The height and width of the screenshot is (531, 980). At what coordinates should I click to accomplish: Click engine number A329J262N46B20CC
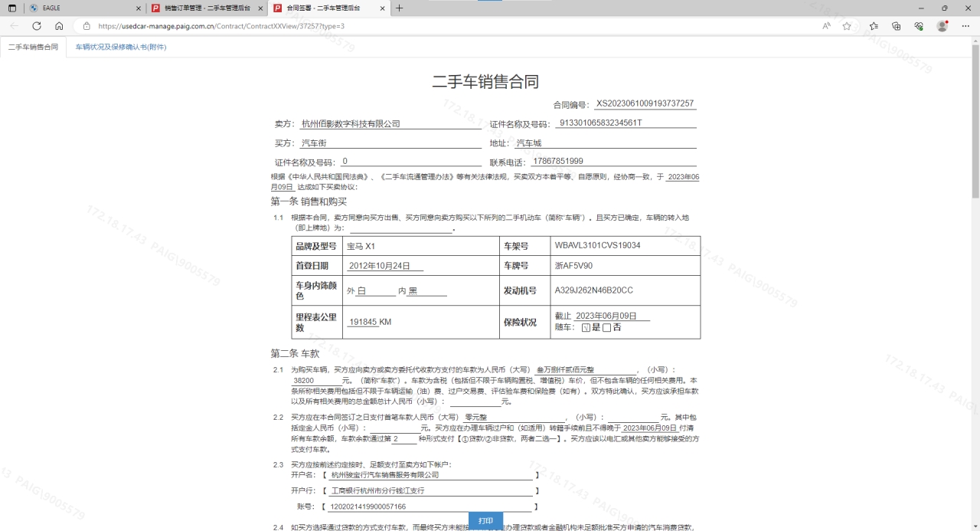point(594,290)
